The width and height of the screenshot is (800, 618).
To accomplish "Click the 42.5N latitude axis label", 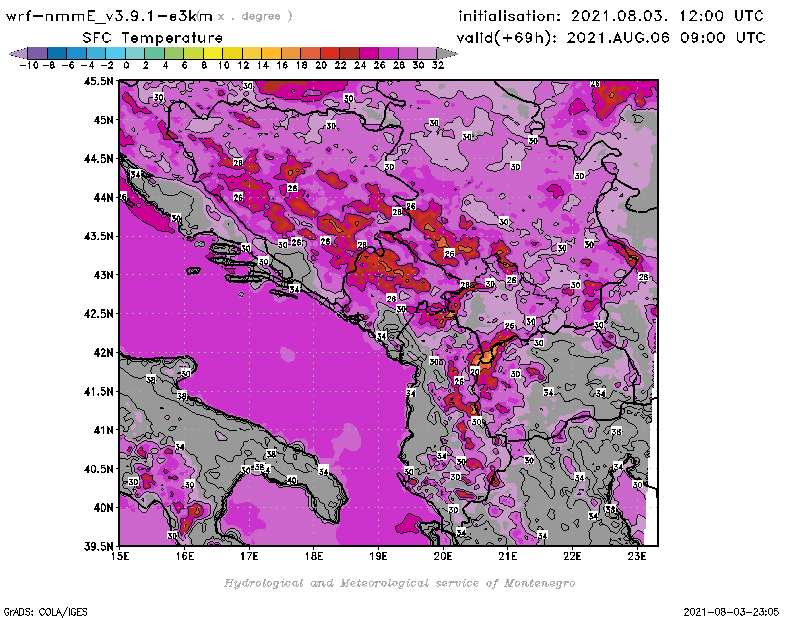I will point(98,314).
